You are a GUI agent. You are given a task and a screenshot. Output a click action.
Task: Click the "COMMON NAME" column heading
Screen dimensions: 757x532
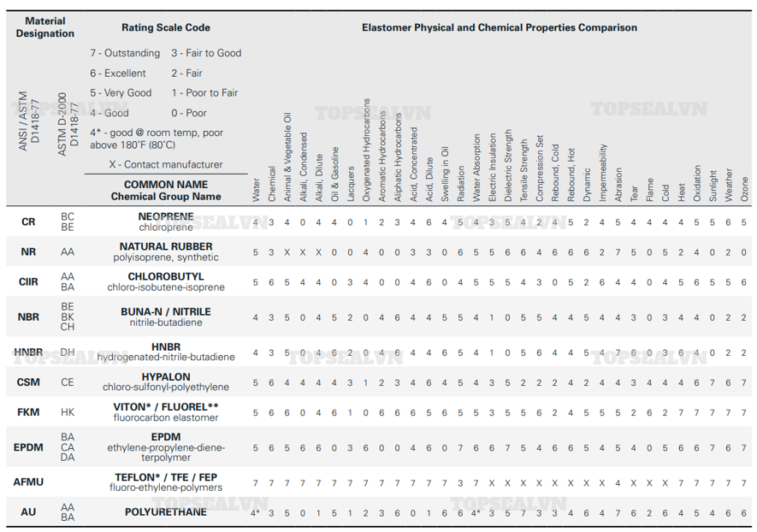pyautogui.click(x=166, y=184)
